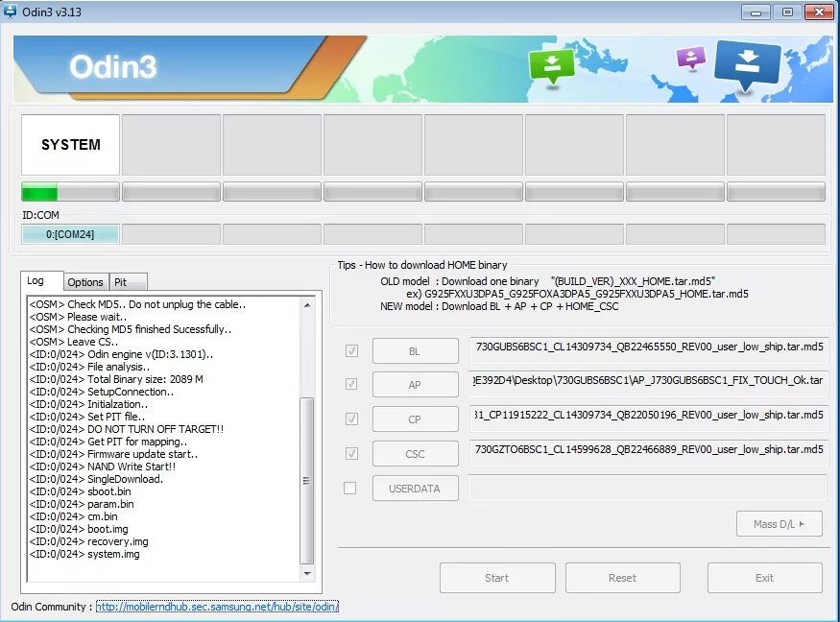Click the green SYSTEM progress bar
The height and width of the screenshot is (622, 840).
[x=70, y=191]
